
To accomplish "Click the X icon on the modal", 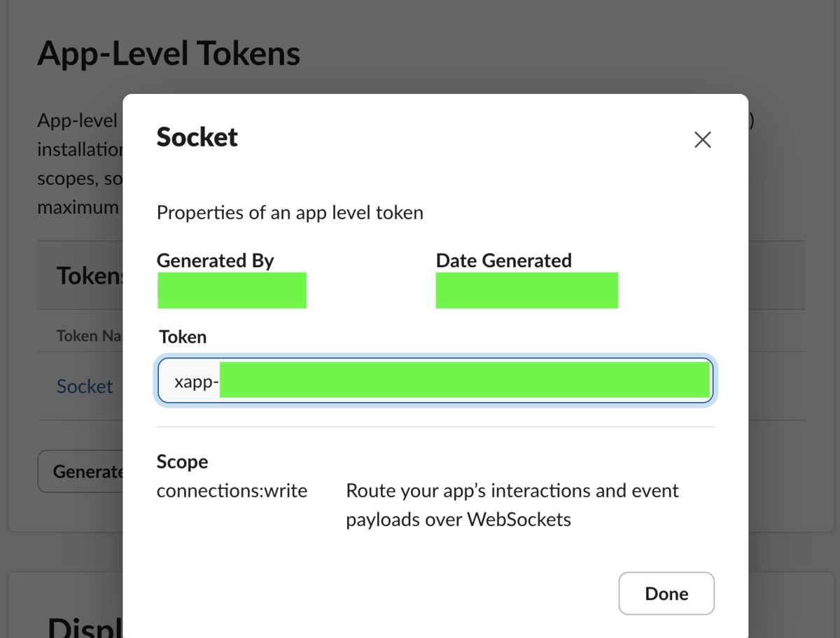I will click(x=702, y=139).
